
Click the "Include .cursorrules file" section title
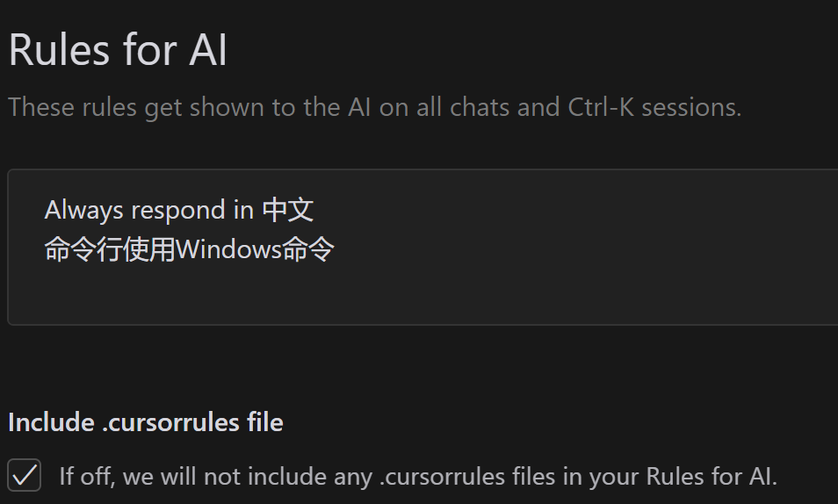[x=145, y=422]
